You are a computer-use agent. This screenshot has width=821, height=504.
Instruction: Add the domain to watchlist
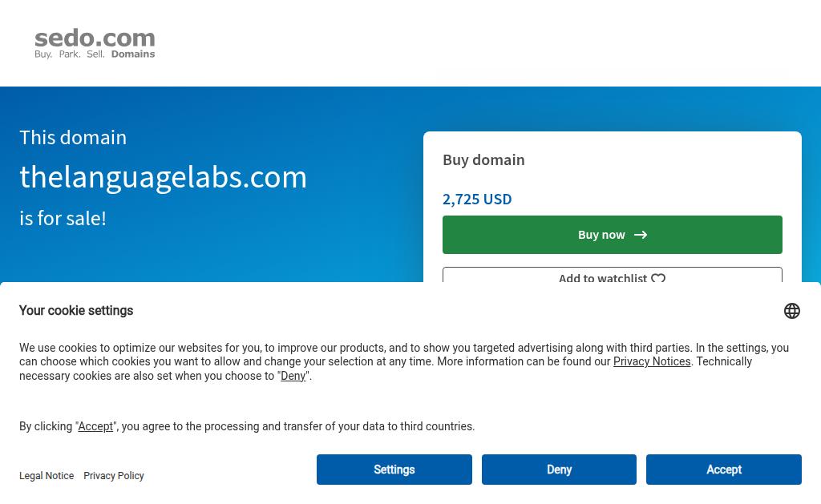click(612, 275)
